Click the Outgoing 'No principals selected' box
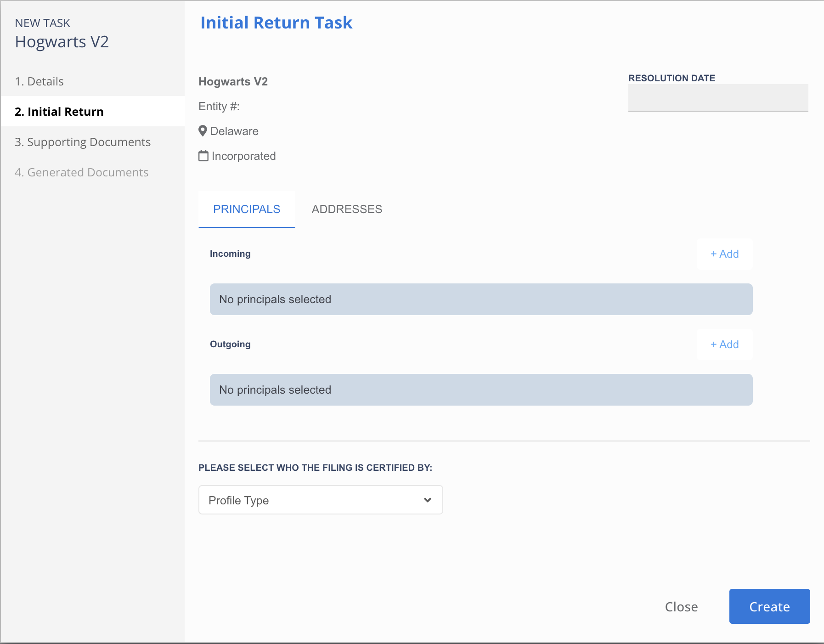This screenshot has height=644, width=824. point(481,390)
